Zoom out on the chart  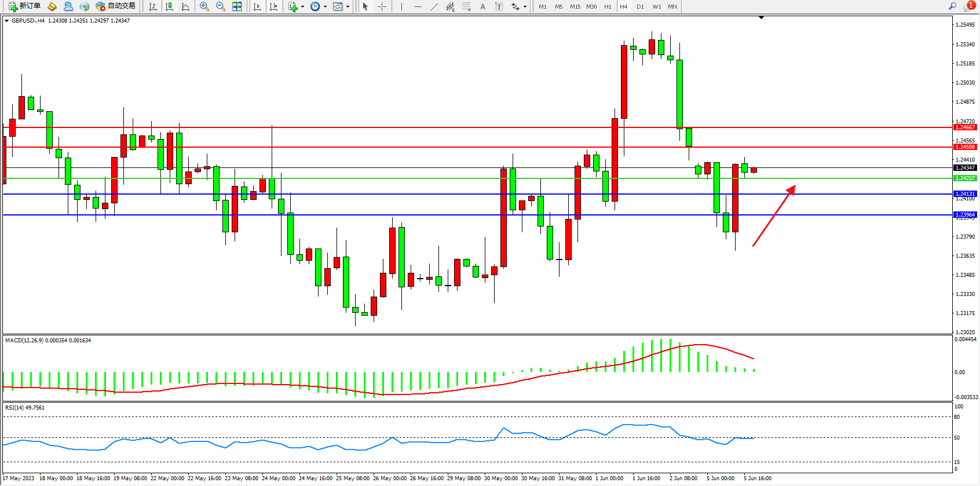tap(220, 6)
